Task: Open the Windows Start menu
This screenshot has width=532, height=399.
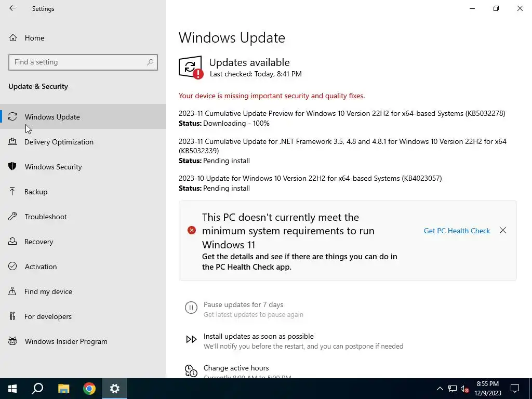Action: point(12,389)
